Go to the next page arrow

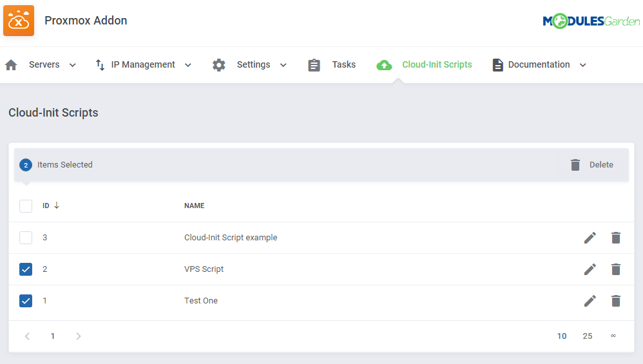coord(79,336)
